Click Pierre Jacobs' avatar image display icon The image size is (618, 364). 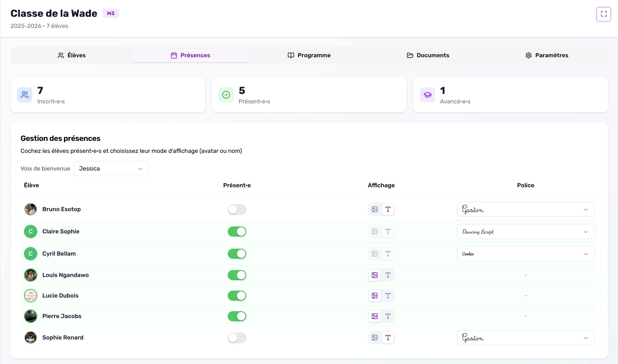pos(374,316)
